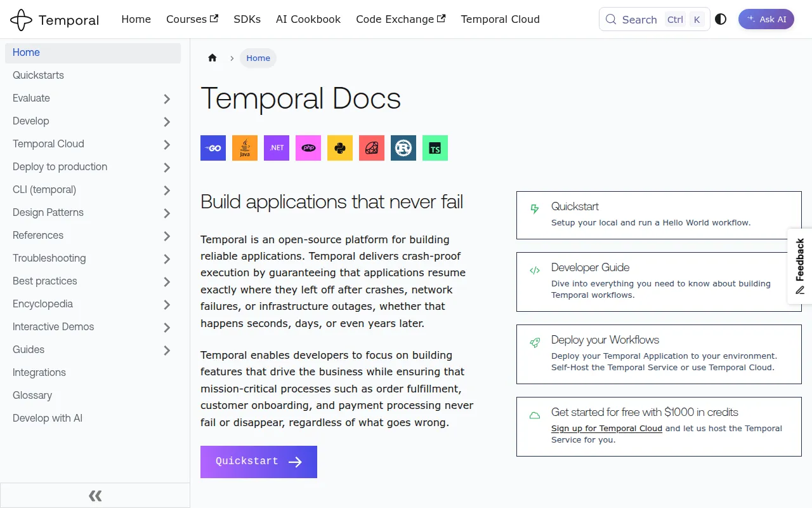
Task: Expand the CLI (temporal) section
Action: (x=167, y=190)
